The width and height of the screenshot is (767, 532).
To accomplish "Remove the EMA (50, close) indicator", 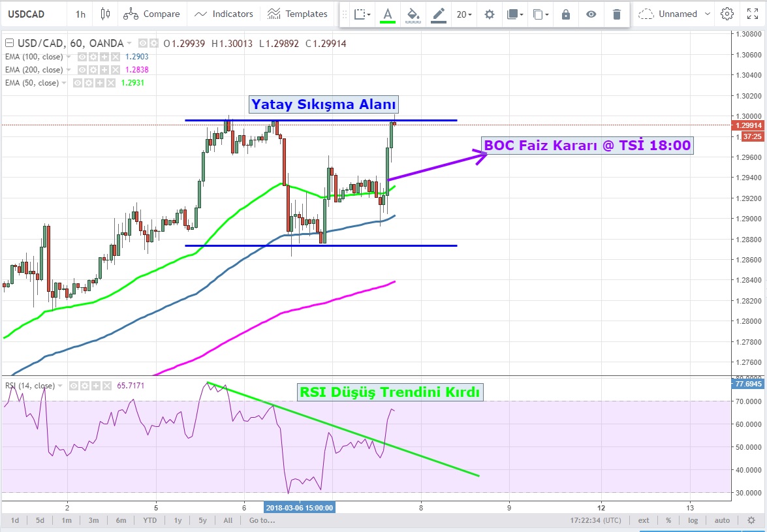I will [110, 83].
